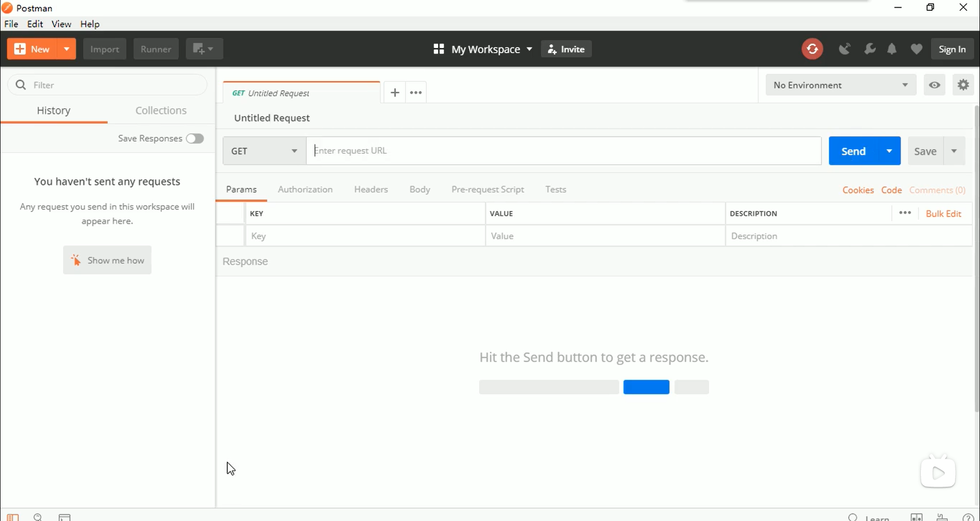The image size is (980, 521).
Task: Expand the New button dropdown arrow
Action: 66,49
